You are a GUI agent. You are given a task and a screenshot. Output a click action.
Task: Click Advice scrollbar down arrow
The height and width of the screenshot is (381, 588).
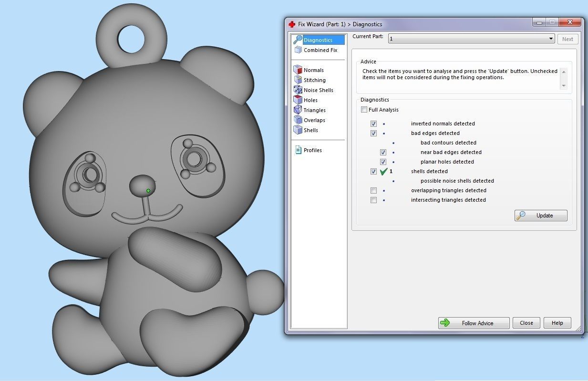[564, 86]
